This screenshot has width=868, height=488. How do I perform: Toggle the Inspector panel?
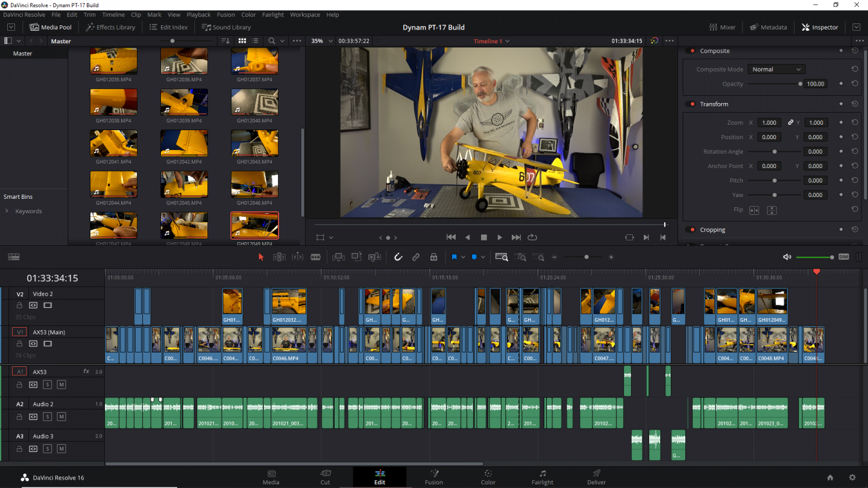820,27
